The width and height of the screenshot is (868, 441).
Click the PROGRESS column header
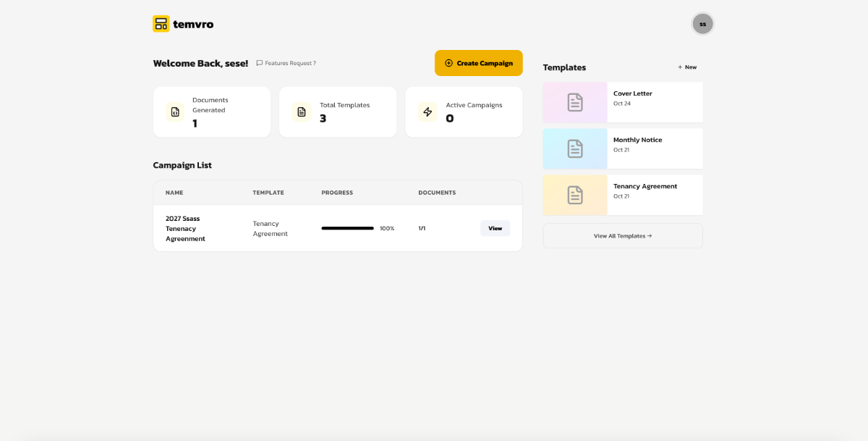click(337, 193)
